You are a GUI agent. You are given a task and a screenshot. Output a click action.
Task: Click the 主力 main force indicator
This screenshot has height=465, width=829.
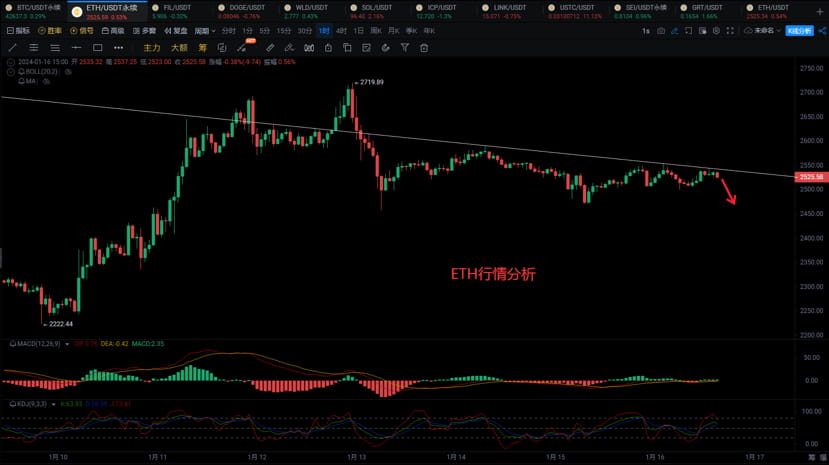pyautogui.click(x=152, y=48)
